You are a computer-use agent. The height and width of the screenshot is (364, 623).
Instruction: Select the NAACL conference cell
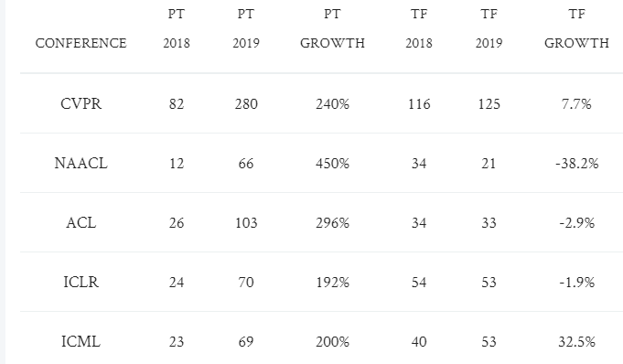(x=81, y=164)
